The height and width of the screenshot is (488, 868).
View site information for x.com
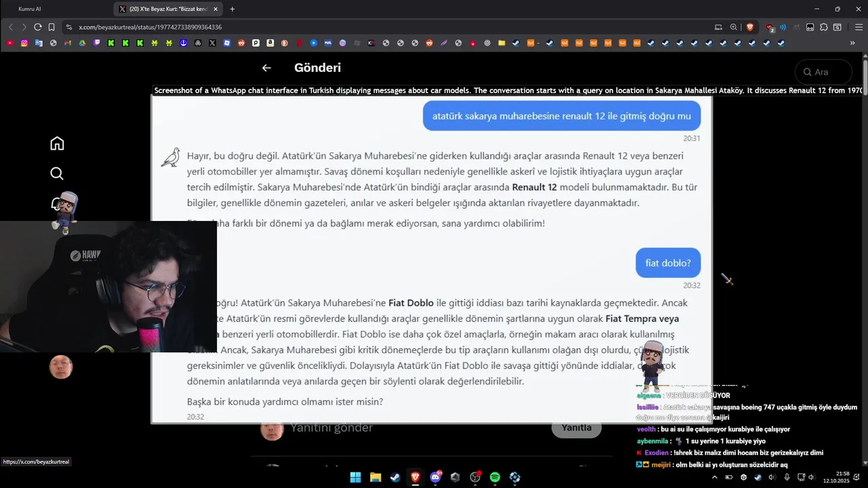(68, 27)
